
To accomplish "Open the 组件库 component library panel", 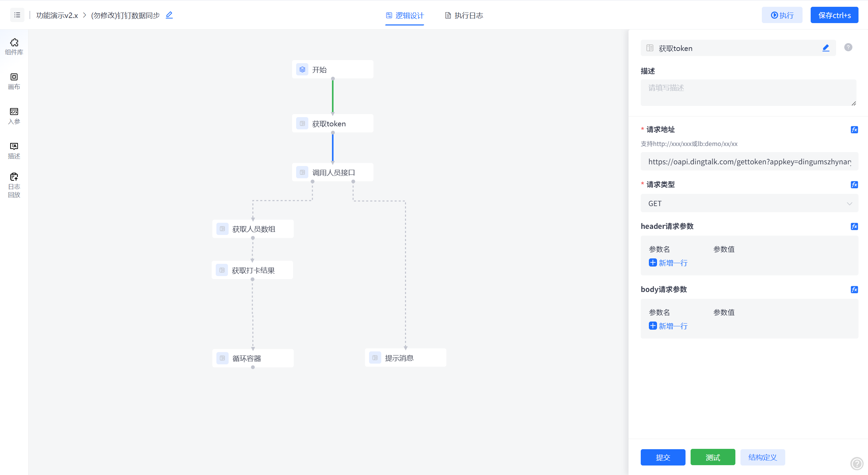I will [x=14, y=47].
